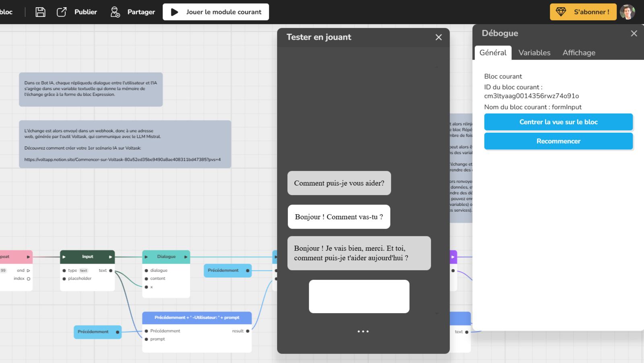Click the purple node's flow arrow

[453, 257]
